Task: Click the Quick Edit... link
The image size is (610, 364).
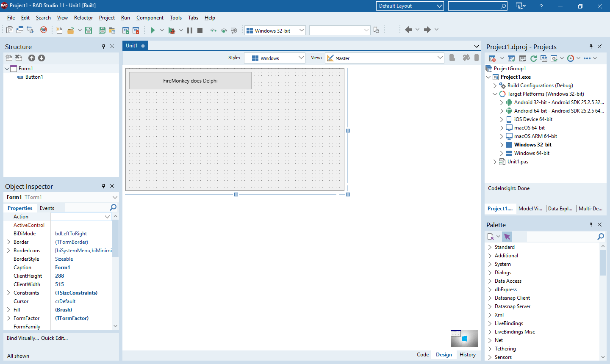Action: [x=54, y=338]
